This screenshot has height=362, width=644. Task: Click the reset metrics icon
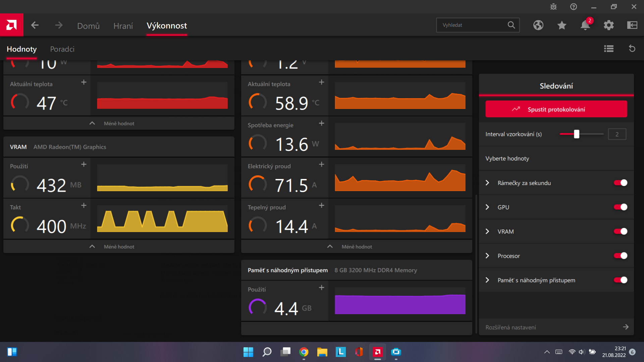point(632,49)
